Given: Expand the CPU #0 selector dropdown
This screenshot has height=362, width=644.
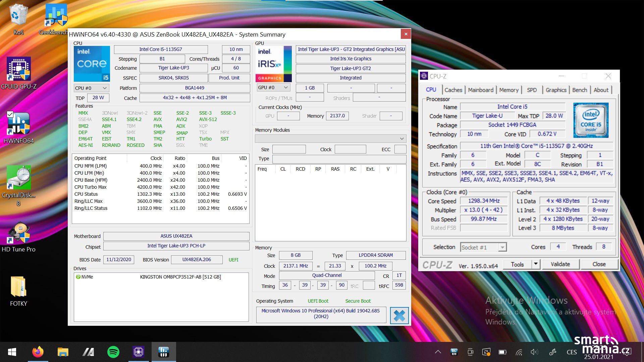Looking at the screenshot, I should pos(92,88).
